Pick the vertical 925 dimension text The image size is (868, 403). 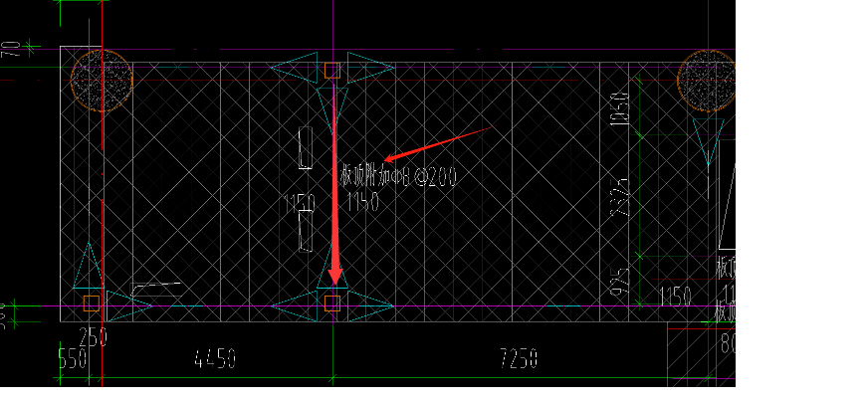[x=620, y=283]
